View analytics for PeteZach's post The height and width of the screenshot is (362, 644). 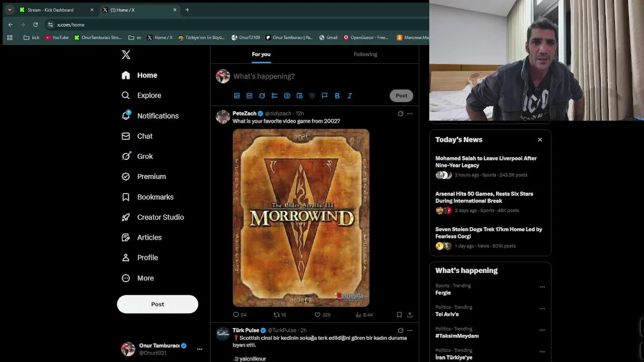coord(364,315)
